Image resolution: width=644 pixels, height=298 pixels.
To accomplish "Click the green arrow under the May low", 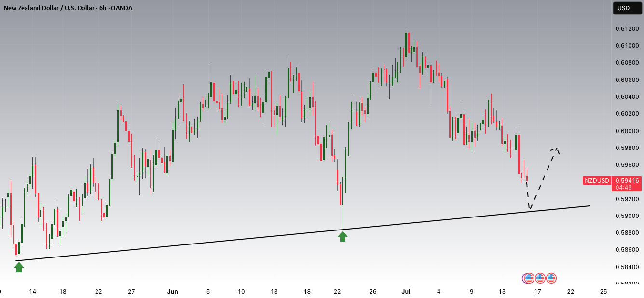I will point(19,267).
